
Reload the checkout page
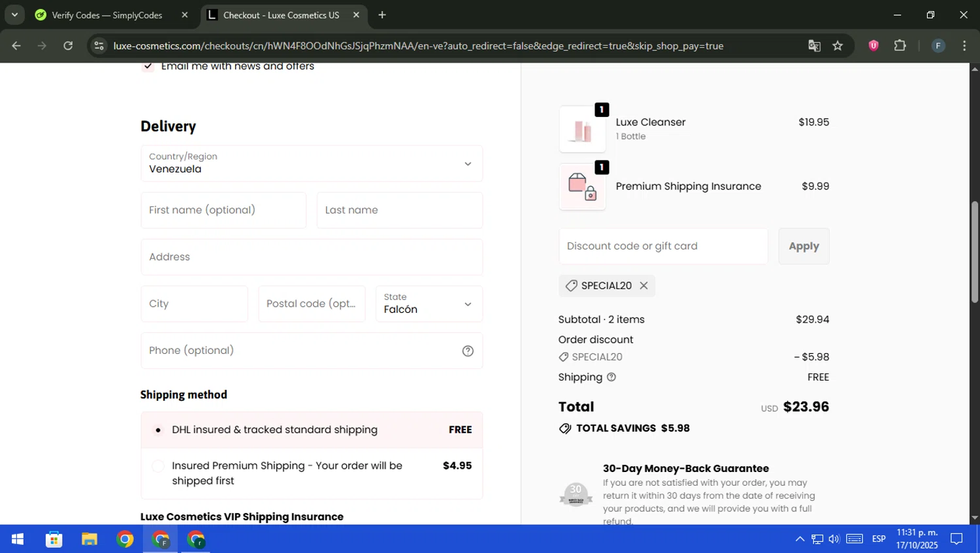pos(68,46)
